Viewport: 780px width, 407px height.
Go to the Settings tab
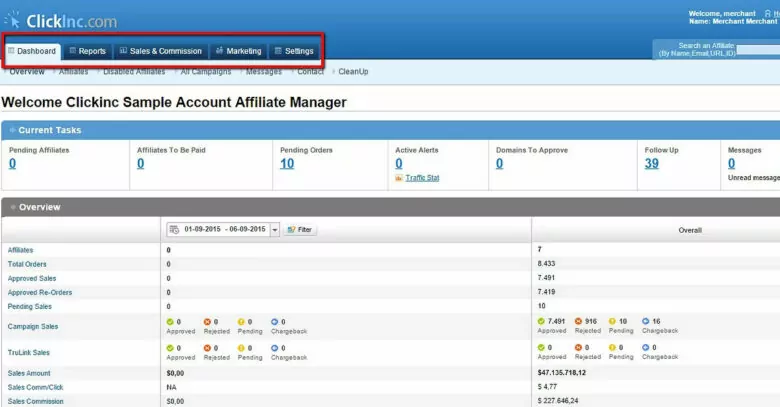click(293, 51)
